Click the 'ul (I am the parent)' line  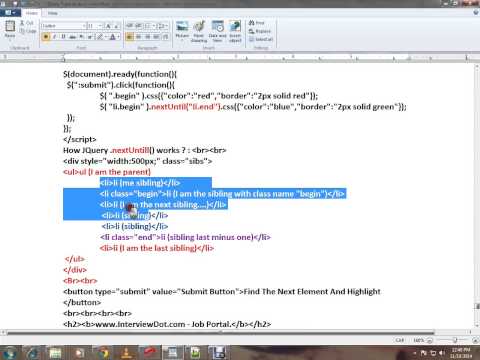pyautogui.click(x=107, y=172)
